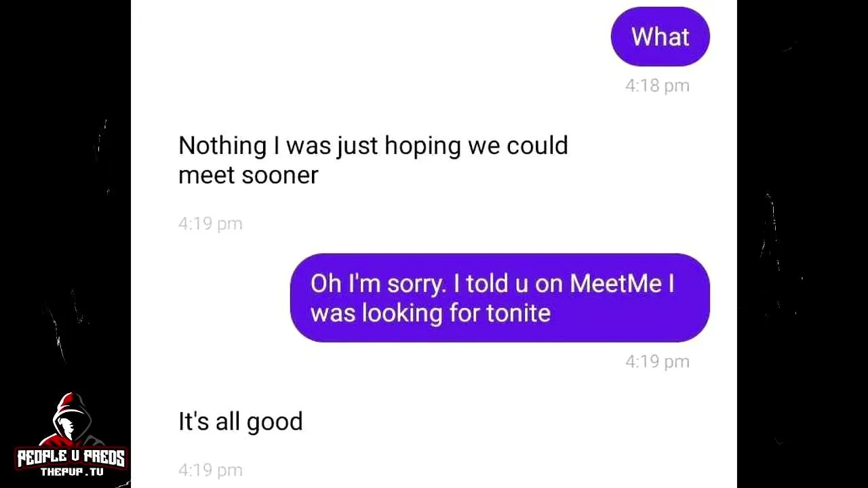Click the word "tonite" in purple bubble

(x=518, y=313)
